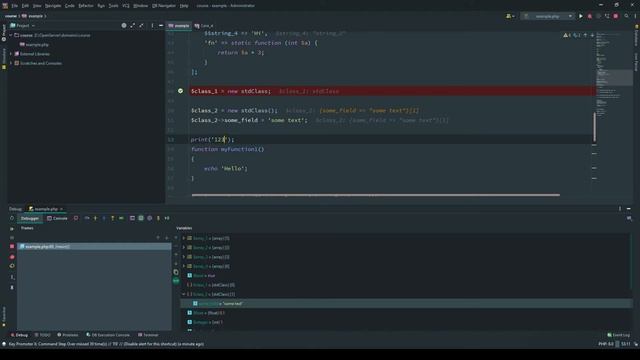640x360 pixels.
Task: Click the editor horizontal scrollbar
Action: click(376, 195)
